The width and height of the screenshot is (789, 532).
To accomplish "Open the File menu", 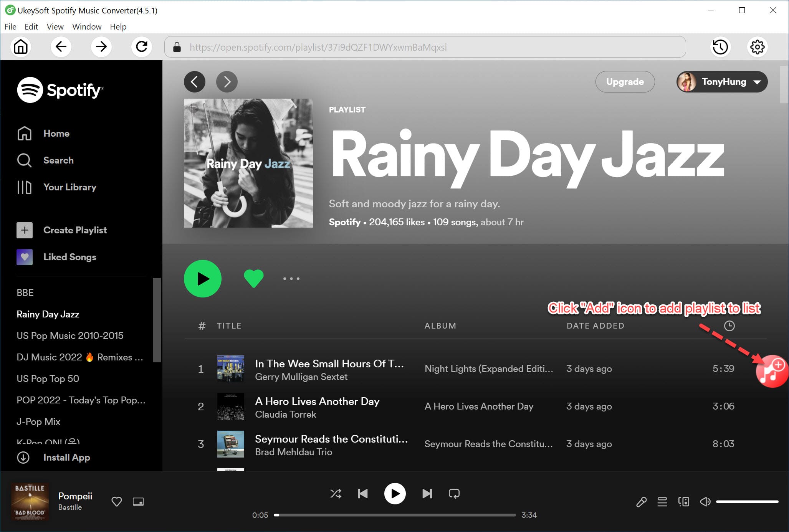I will (10, 26).
